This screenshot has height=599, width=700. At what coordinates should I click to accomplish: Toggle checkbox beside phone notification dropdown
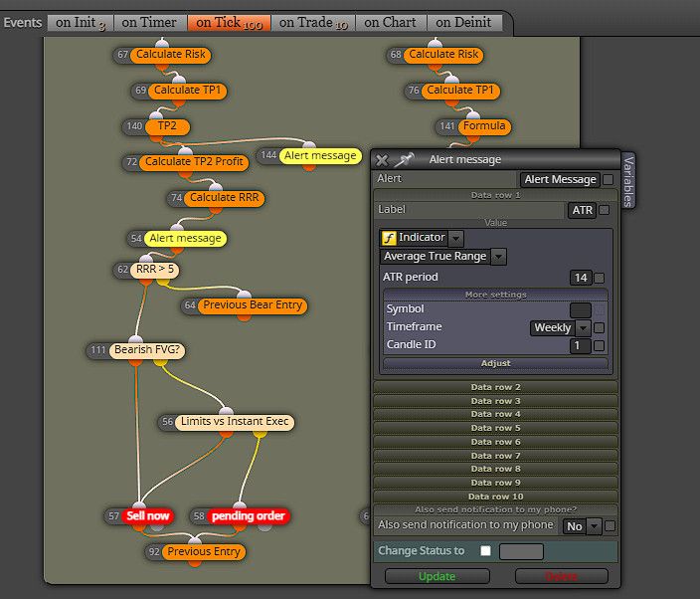(x=610, y=526)
